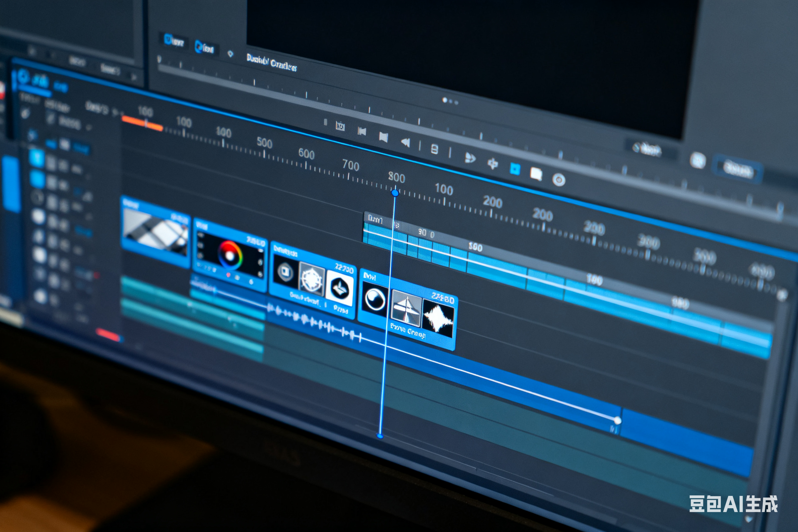
Task: Click the play-forward arrow icon in toolbar
Action: 470,157
